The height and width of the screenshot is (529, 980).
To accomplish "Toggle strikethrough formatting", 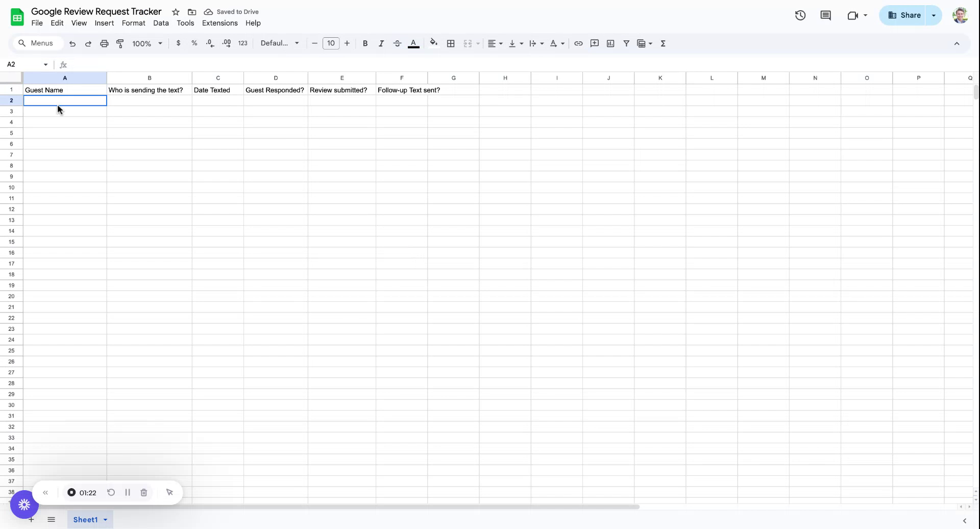I will (x=398, y=43).
